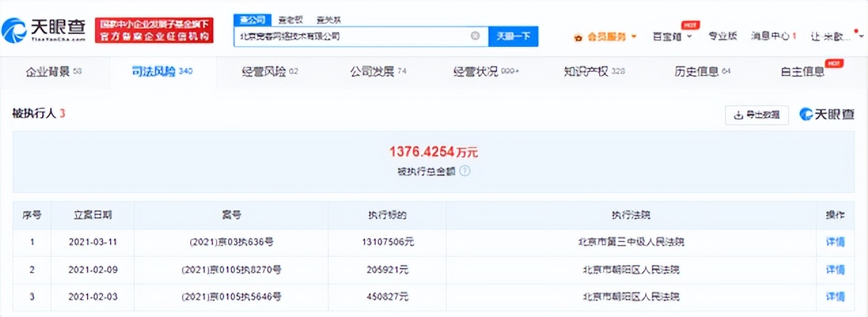Switch to the 企业背景 tab
This screenshot has height=317, width=868.
pyautogui.click(x=54, y=71)
